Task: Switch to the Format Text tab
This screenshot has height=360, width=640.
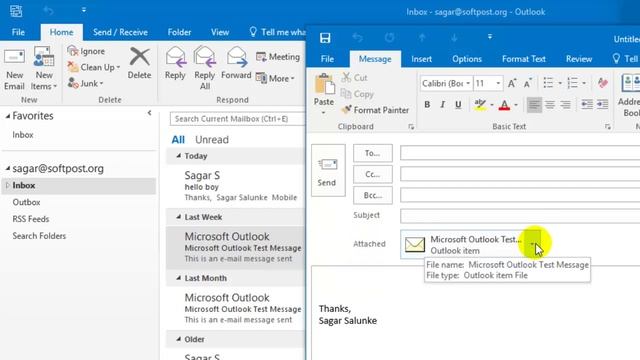Action: (524, 59)
